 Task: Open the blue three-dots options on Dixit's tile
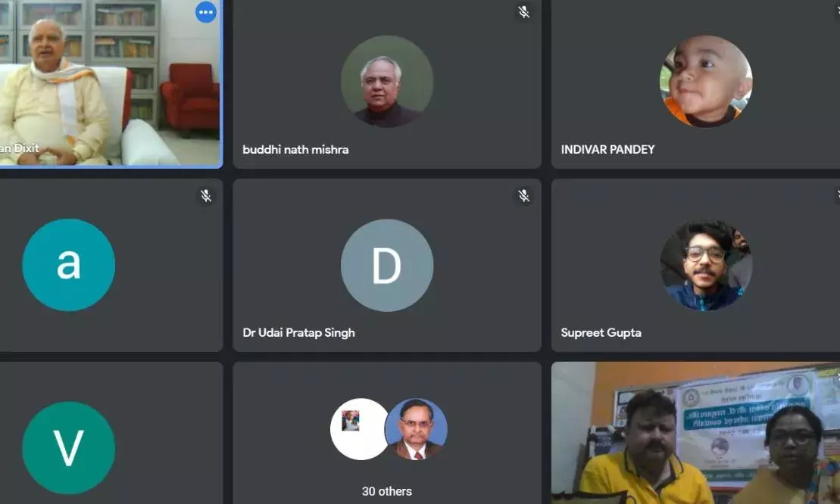pyautogui.click(x=206, y=12)
